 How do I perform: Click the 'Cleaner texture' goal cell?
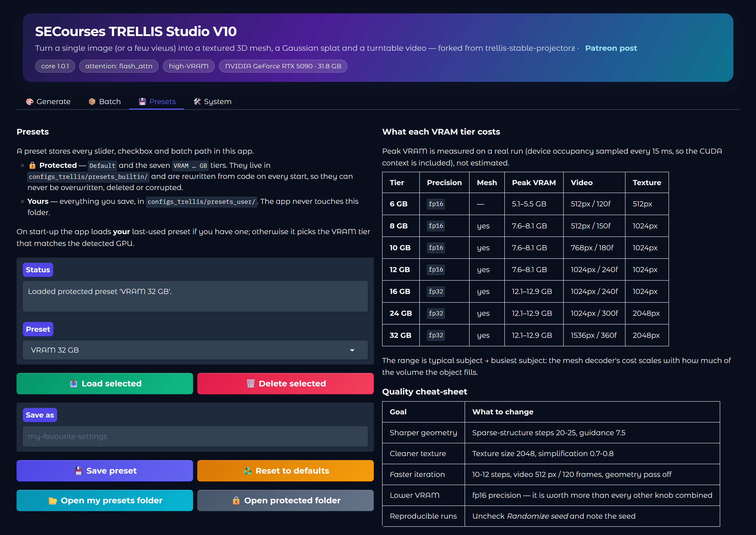point(423,454)
